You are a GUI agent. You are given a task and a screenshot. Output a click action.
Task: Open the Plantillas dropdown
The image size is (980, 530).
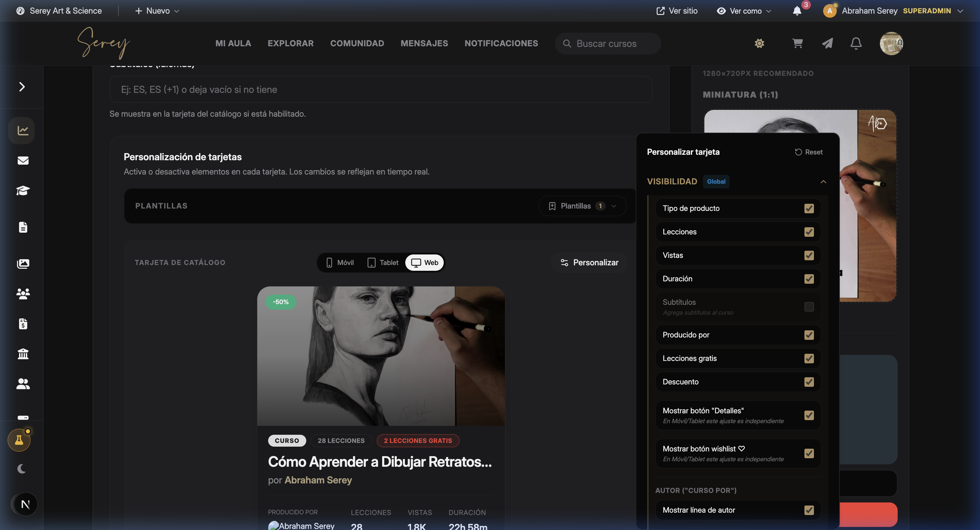(582, 206)
